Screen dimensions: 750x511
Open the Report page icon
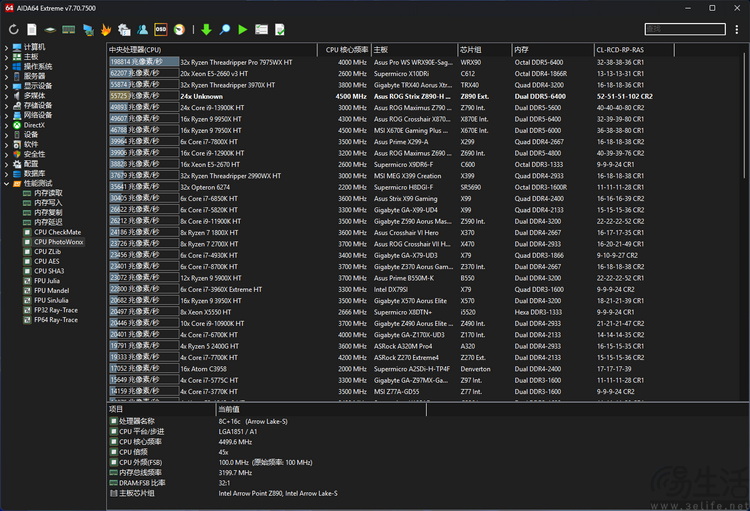click(x=32, y=30)
